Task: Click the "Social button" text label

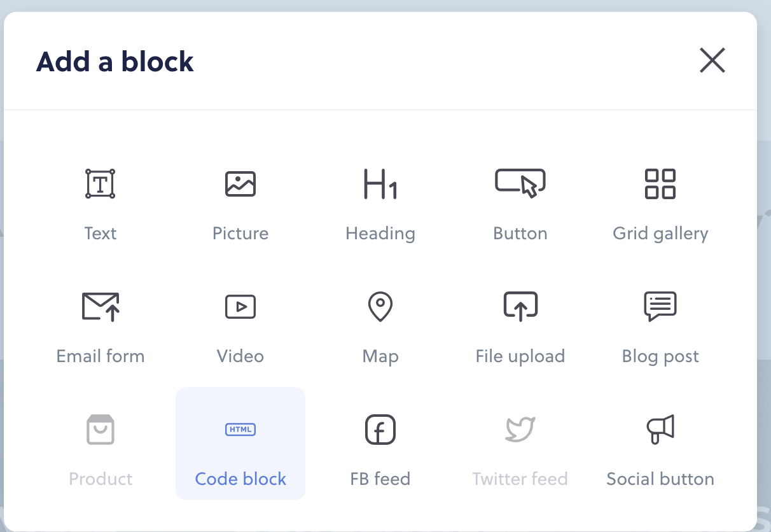Action: (660, 479)
